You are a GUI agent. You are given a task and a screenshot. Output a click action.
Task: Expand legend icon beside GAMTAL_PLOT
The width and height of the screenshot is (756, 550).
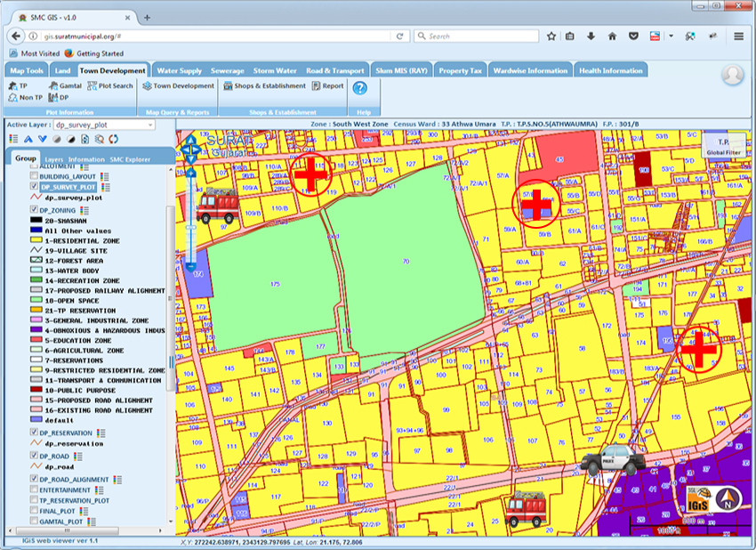[91, 522]
